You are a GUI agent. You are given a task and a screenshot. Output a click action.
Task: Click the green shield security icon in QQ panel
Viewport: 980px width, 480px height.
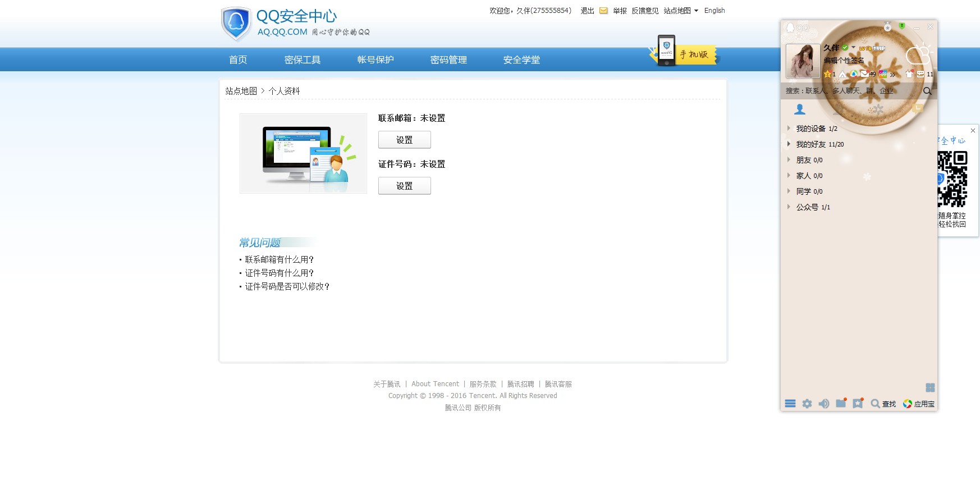click(902, 26)
